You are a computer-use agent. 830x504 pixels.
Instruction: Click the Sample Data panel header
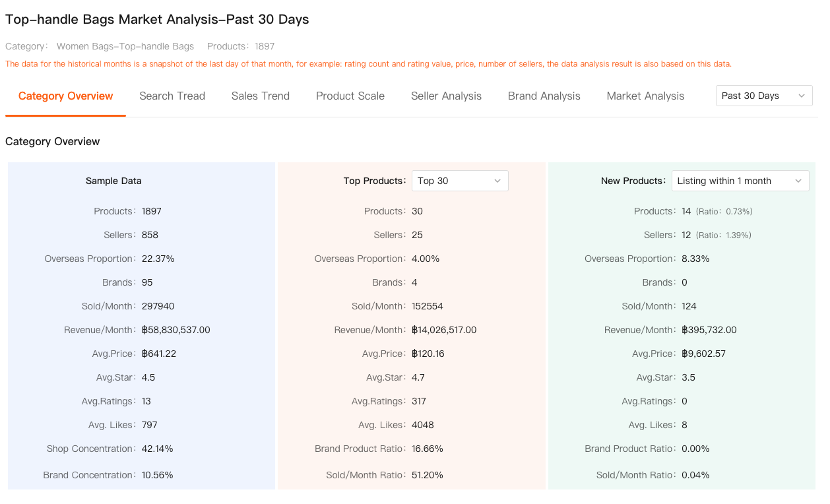tap(113, 181)
